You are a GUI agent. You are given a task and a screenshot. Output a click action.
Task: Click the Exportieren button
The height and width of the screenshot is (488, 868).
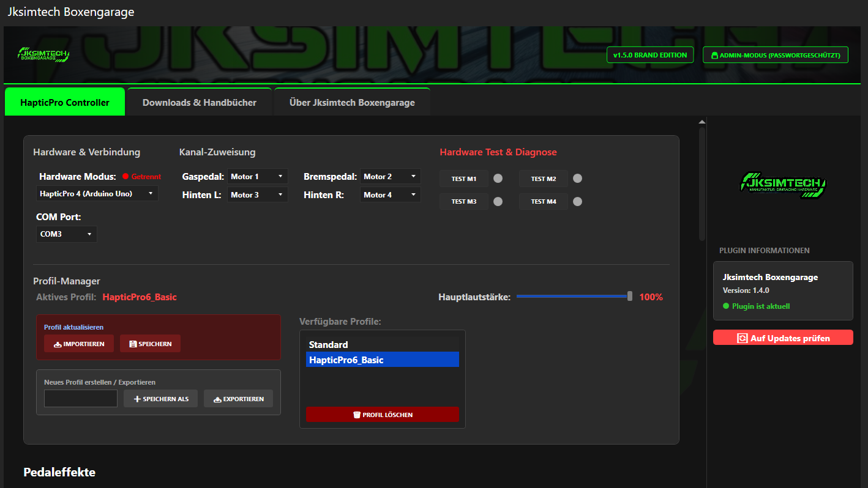click(x=238, y=399)
